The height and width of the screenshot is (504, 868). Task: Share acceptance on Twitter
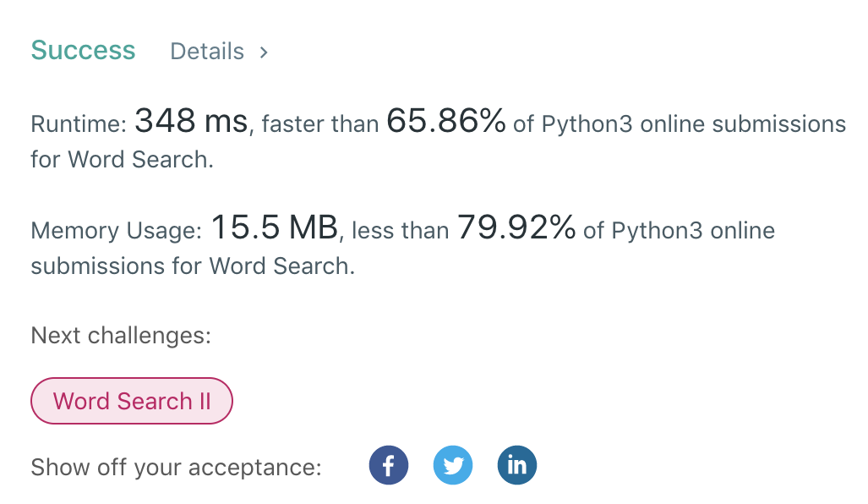(x=453, y=466)
